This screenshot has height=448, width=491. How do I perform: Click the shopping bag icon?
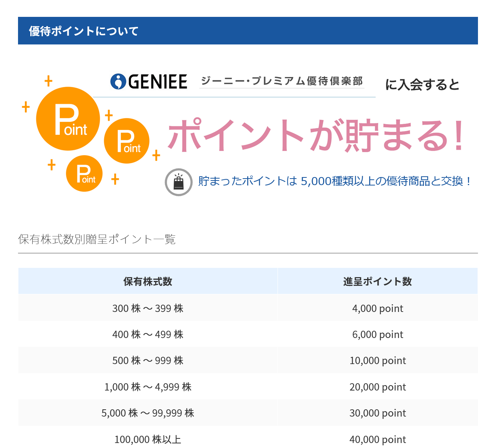coord(179,182)
